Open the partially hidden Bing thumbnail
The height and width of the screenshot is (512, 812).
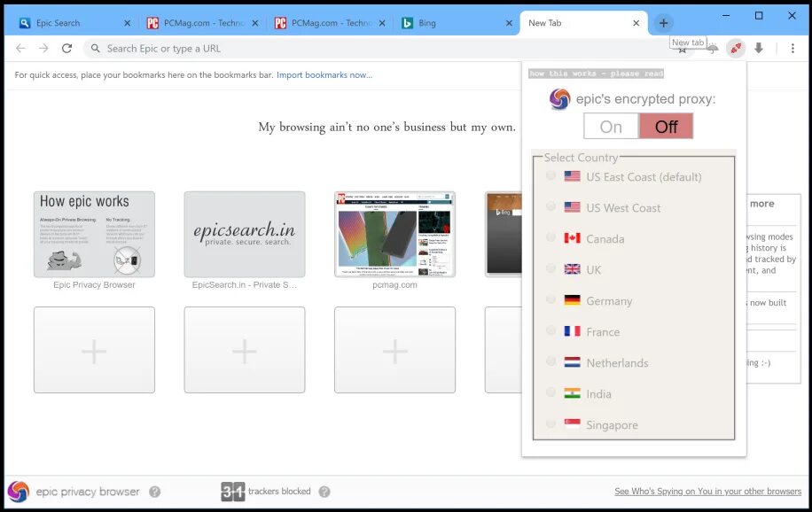point(504,235)
